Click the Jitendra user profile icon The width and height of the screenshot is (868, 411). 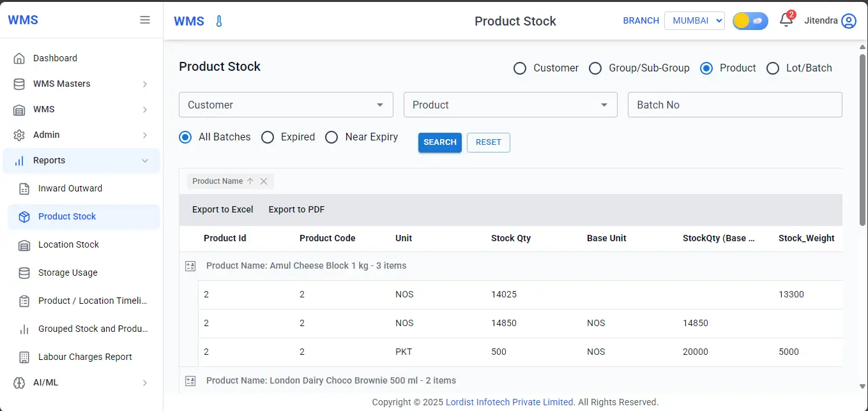(849, 20)
